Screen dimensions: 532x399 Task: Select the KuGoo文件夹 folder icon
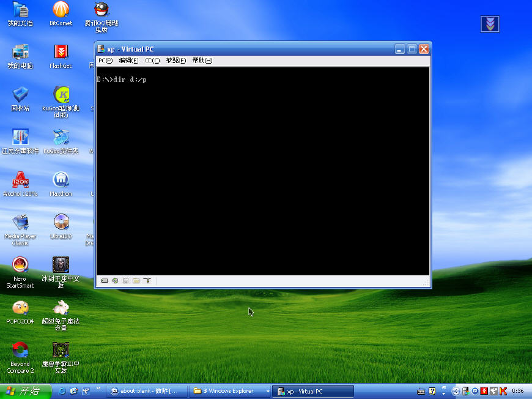61,142
